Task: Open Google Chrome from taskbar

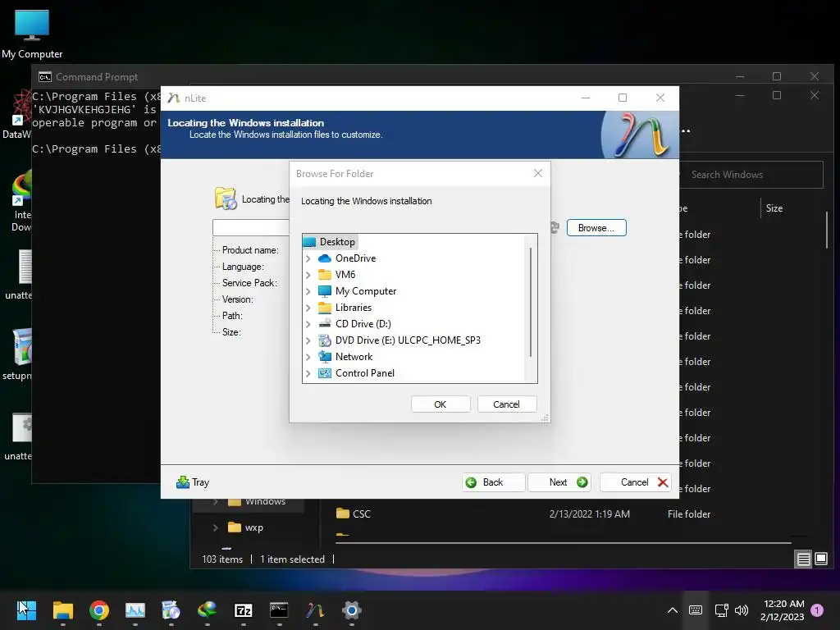Action: pos(99,610)
